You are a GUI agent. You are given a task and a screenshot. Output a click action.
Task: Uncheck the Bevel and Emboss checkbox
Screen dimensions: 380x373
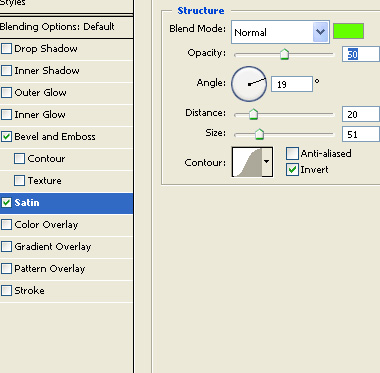click(6, 137)
